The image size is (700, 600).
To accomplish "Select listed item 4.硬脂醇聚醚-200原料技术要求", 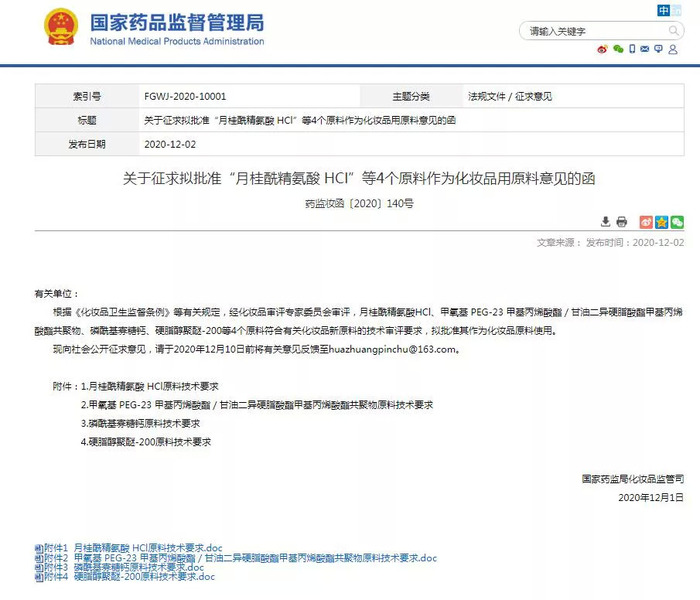I will point(146,442).
